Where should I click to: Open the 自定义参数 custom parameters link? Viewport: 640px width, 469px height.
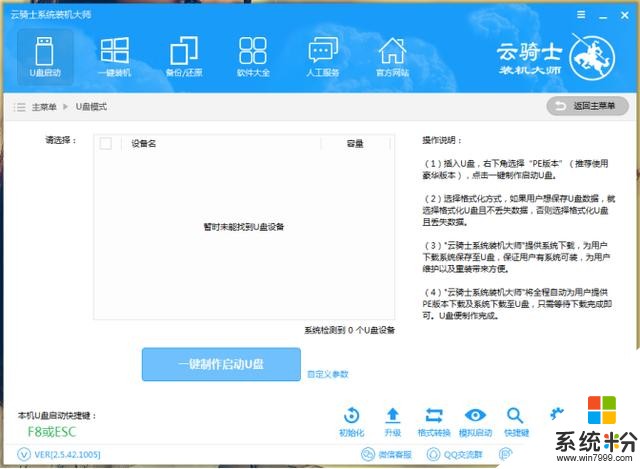point(327,374)
